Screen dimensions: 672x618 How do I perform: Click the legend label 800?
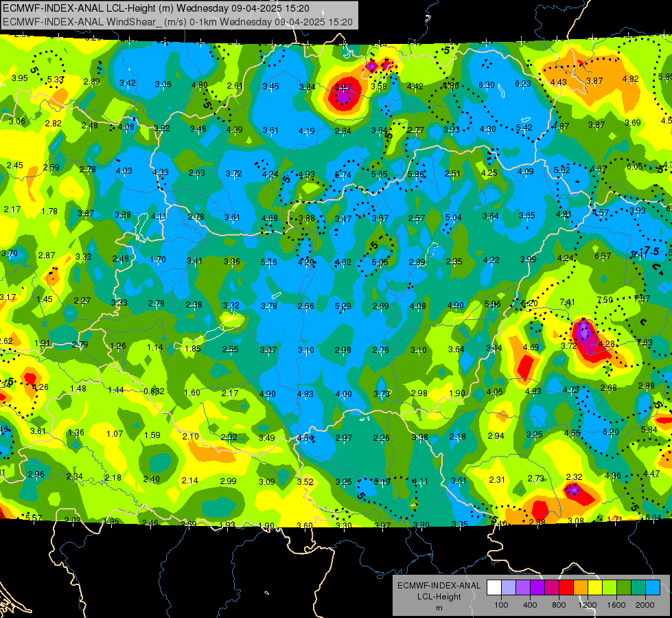559,605
